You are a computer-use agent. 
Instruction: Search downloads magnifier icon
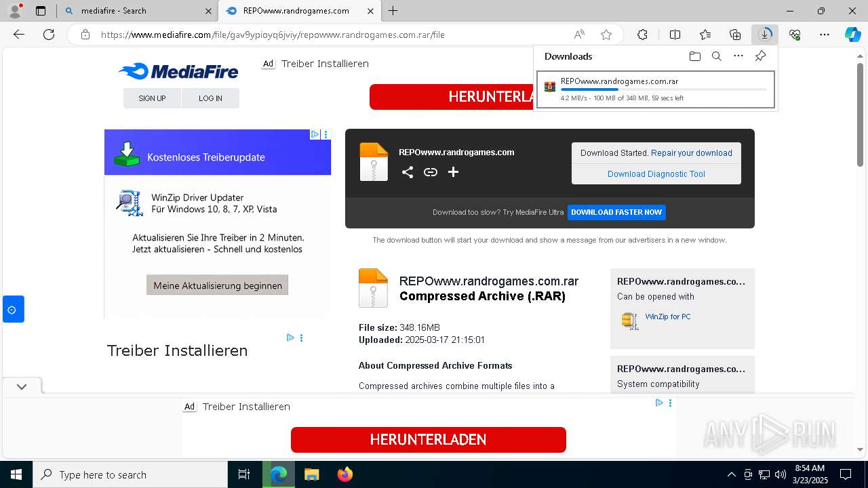click(x=717, y=56)
